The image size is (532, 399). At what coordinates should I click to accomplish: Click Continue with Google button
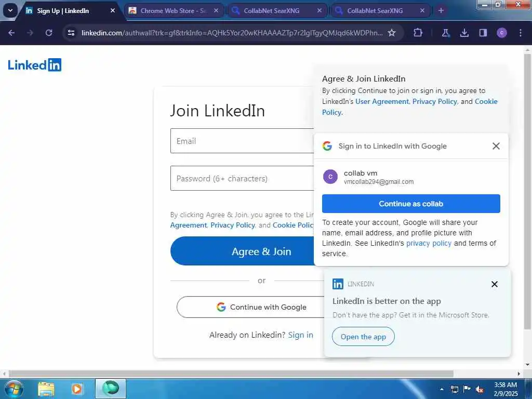tap(251, 307)
